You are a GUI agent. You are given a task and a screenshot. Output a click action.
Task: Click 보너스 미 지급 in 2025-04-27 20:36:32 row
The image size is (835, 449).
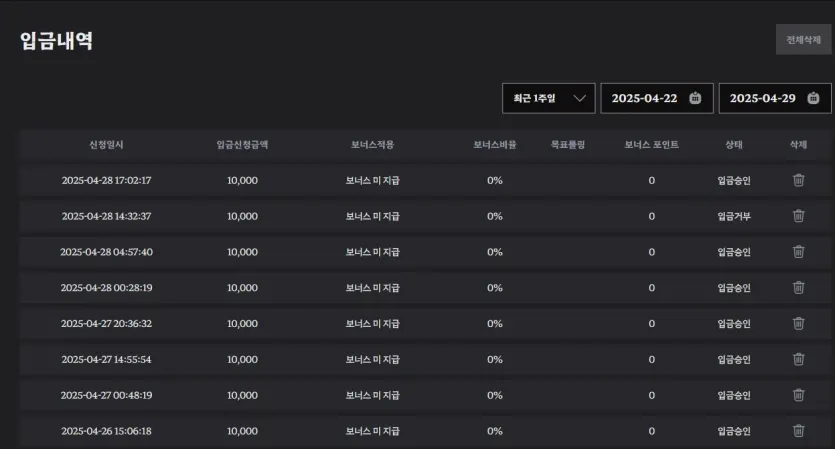coord(372,323)
